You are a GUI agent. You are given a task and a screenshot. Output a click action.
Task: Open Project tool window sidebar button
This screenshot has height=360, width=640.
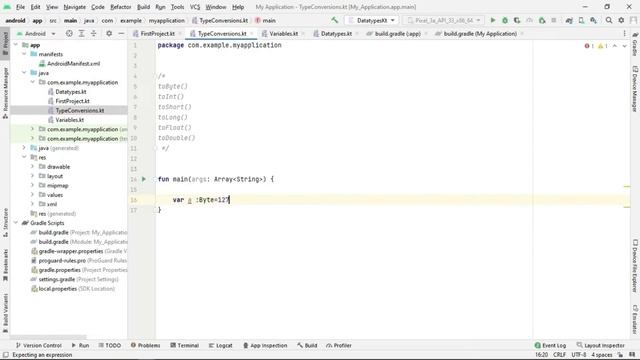5,44
